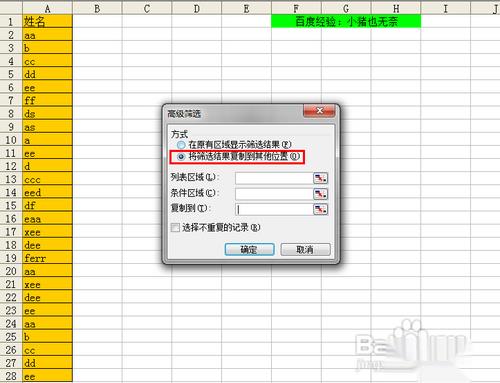Click range picker icon for 条件区域
Screen dimensions: 500x383
coord(320,194)
